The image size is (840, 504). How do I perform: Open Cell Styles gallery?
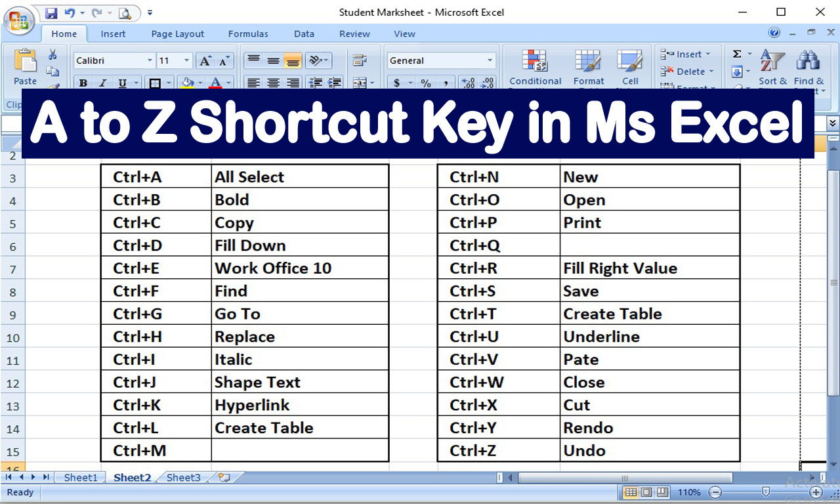[x=630, y=68]
